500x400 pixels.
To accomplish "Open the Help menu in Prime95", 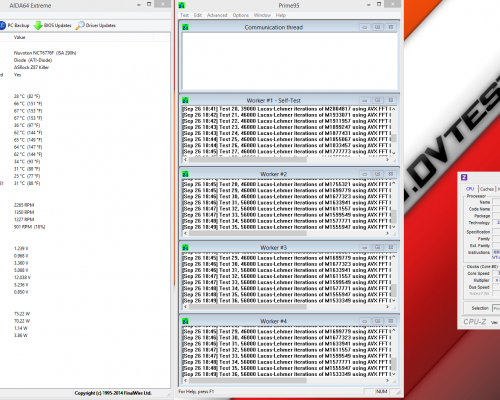I will pyautogui.click(x=281, y=15).
